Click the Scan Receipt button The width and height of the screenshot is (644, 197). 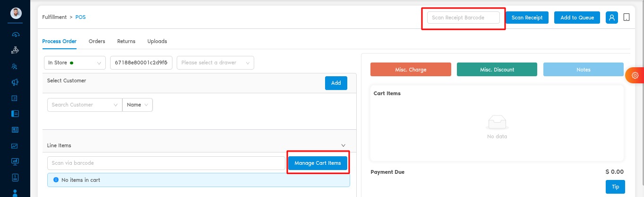527,18
